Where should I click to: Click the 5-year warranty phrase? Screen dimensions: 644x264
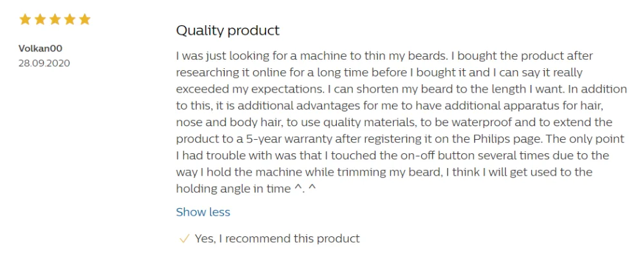(x=289, y=139)
